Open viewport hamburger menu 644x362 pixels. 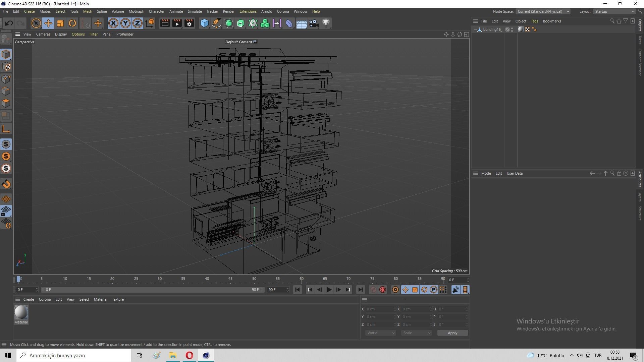coord(18,34)
